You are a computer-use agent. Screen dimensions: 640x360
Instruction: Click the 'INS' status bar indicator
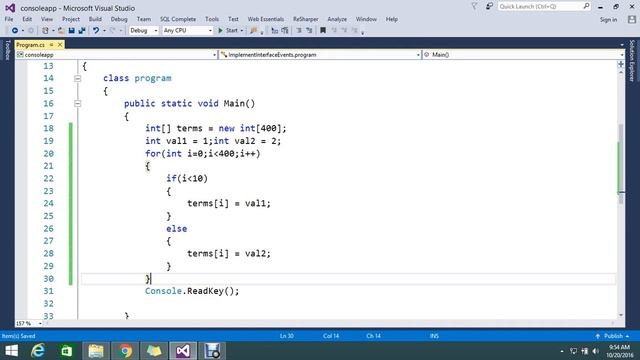tap(434, 336)
